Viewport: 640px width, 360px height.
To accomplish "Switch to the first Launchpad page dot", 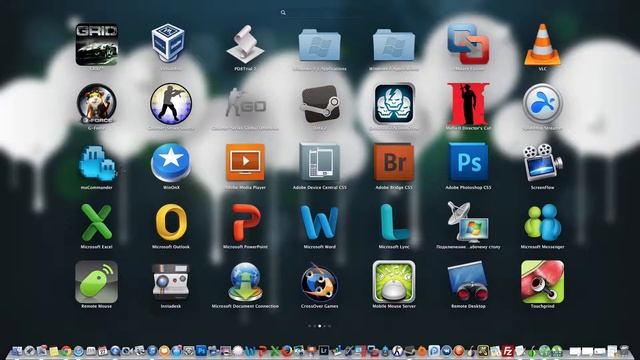I will tap(309, 326).
